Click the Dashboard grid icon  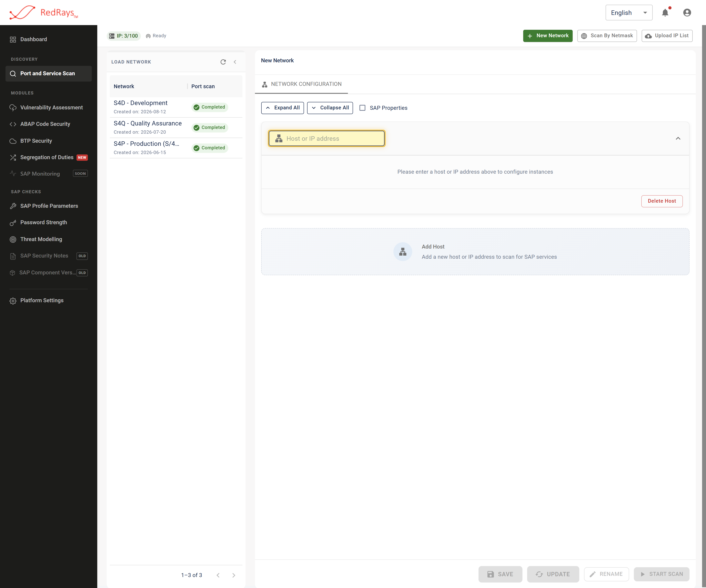pyautogui.click(x=13, y=39)
